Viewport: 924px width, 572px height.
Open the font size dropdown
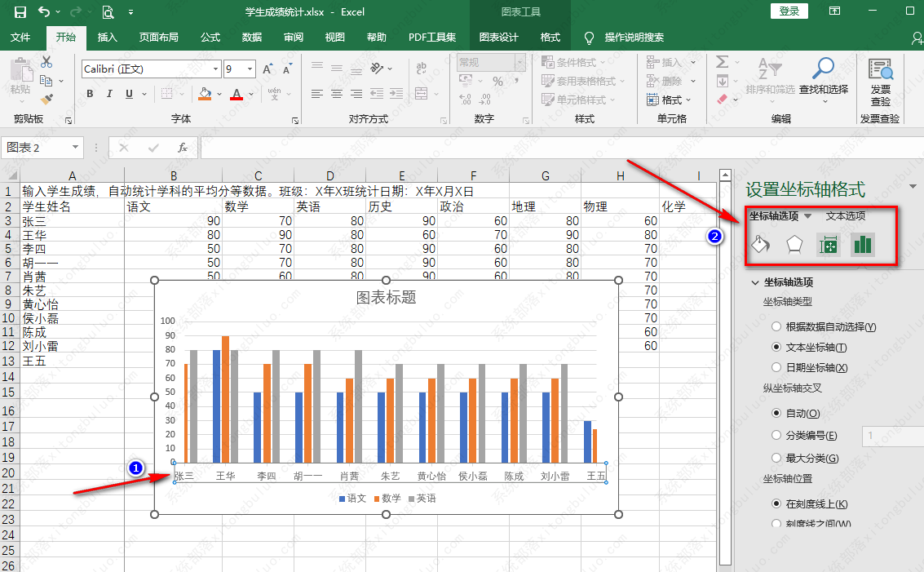250,69
